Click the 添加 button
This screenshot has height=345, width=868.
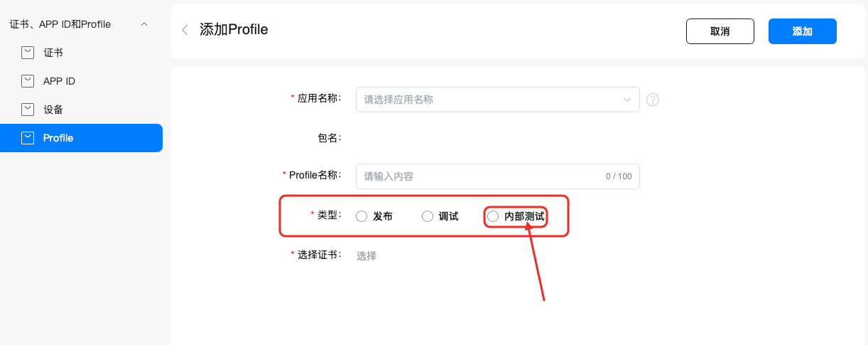point(802,31)
